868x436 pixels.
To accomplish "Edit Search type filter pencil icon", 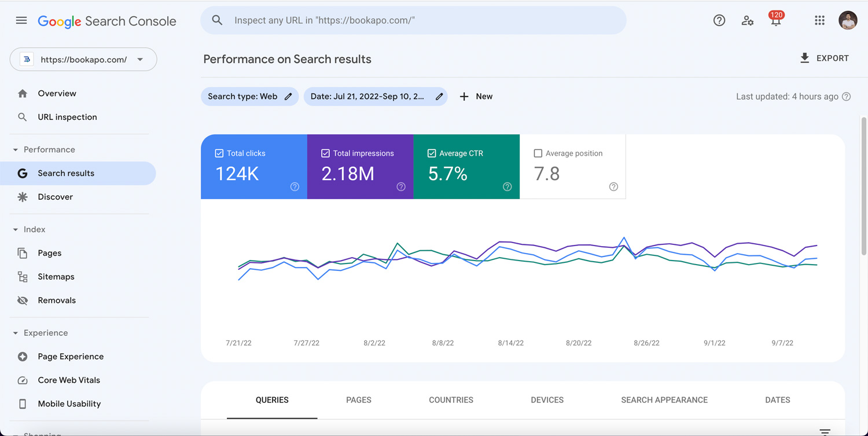I will pyautogui.click(x=288, y=97).
